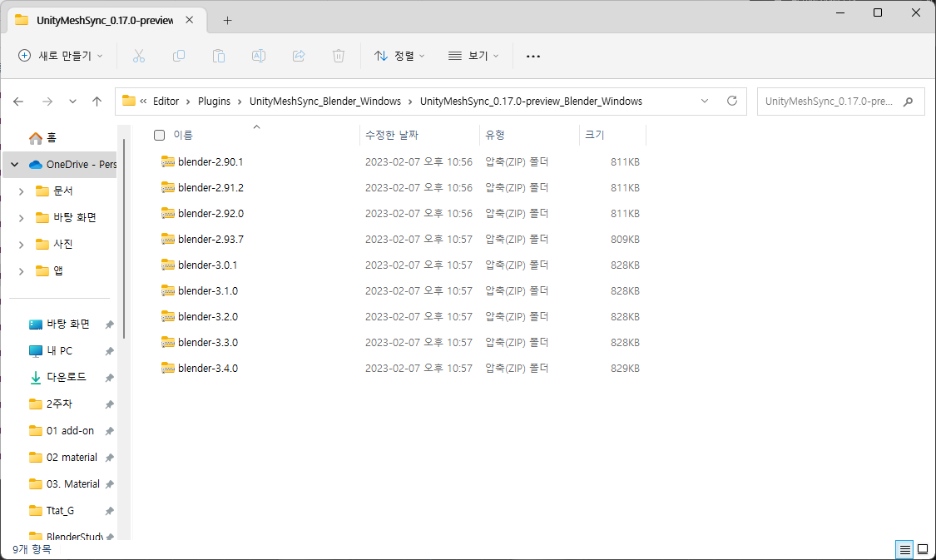Click Editor in the breadcrumb path

[x=166, y=101]
